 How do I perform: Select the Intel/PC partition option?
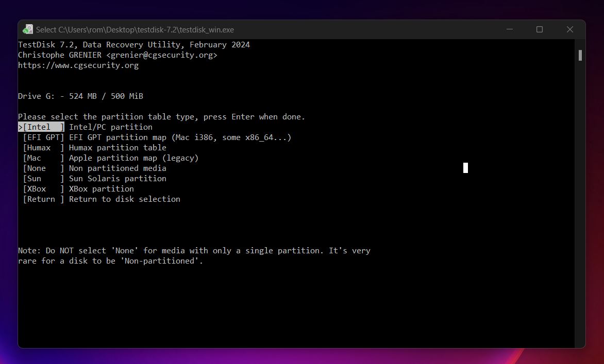(x=85, y=127)
